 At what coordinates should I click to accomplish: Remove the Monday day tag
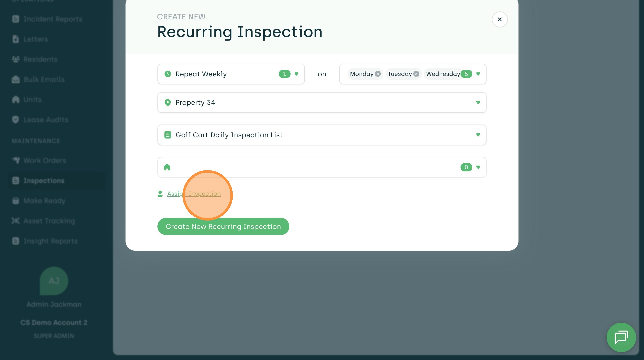378,74
